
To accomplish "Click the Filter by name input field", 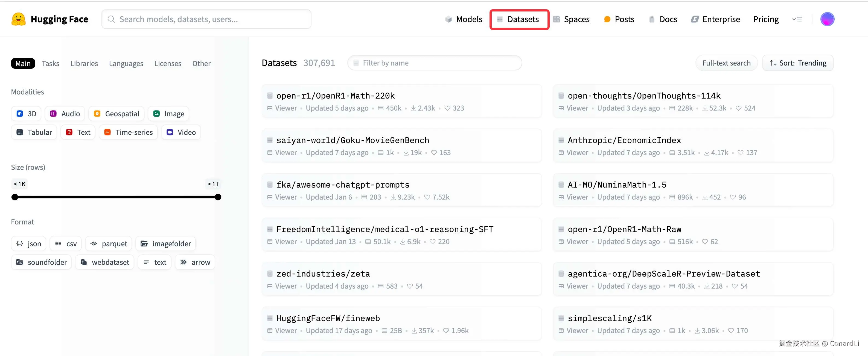I will 434,63.
